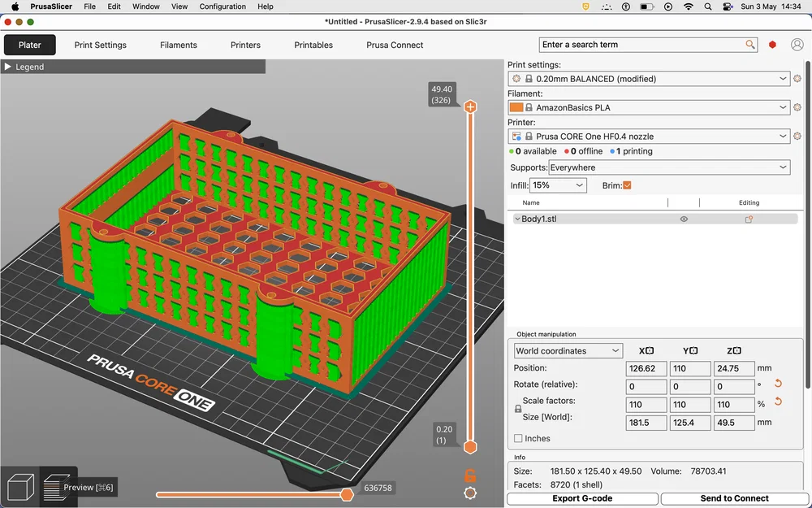Switch to the Filaments tab
Viewport: 812px width, 508px height.
click(x=178, y=45)
